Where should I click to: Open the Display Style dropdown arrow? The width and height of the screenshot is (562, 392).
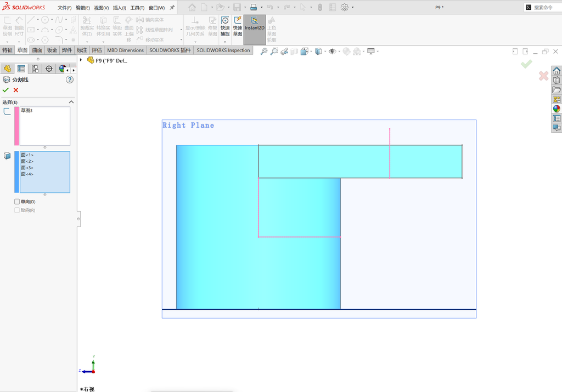tap(325, 52)
